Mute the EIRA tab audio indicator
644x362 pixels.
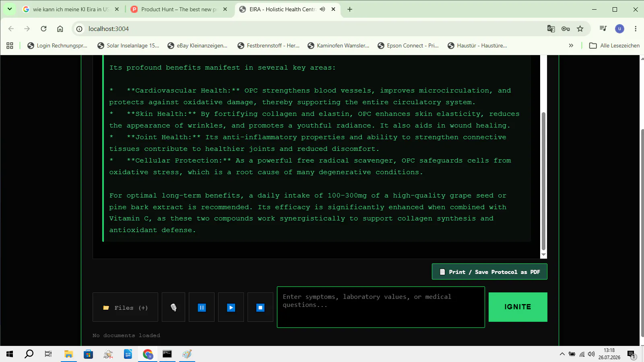322,9
